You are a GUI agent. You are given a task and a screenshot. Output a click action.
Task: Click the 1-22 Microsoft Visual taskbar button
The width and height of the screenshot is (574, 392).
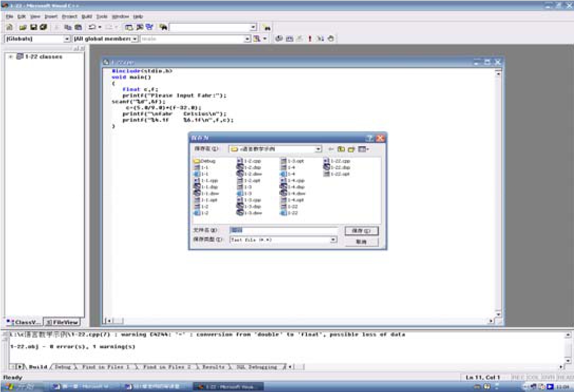tap(228, 387)
